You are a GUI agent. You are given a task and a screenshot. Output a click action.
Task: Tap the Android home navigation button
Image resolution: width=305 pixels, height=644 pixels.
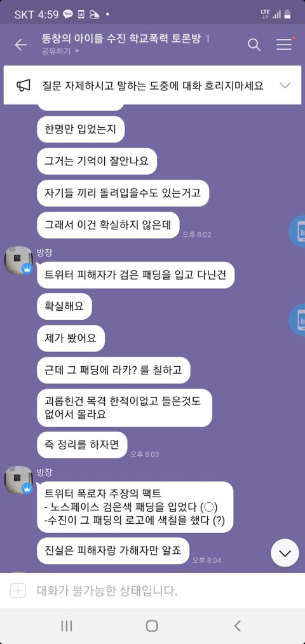click(152, 626)
